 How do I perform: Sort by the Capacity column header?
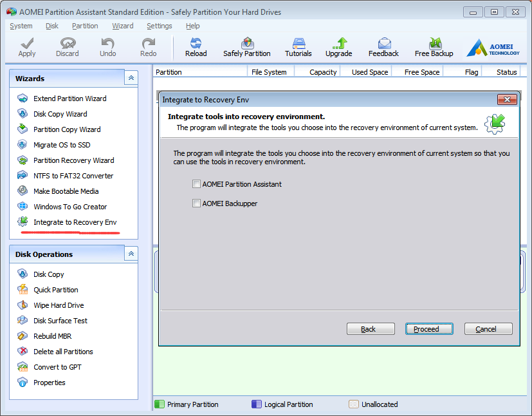(317, 72)
